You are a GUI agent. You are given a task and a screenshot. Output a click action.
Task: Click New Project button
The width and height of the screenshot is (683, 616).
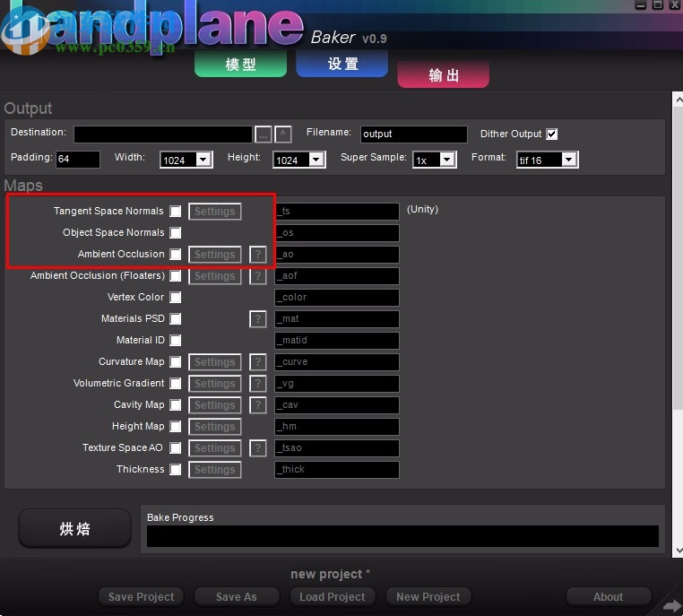point(428,597)
